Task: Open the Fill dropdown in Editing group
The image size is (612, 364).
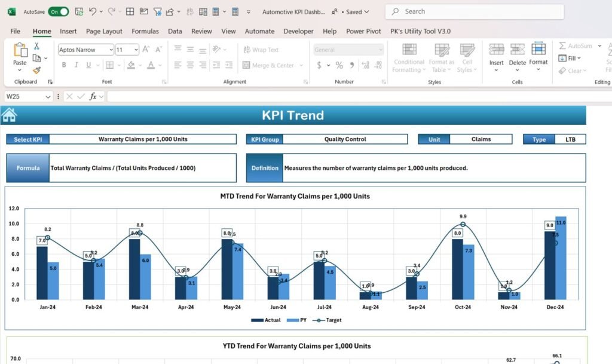Action: tap(571, 58)
